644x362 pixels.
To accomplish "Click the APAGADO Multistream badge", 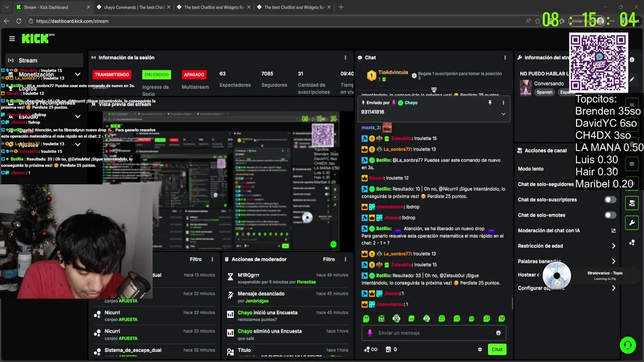I will 194,74.
